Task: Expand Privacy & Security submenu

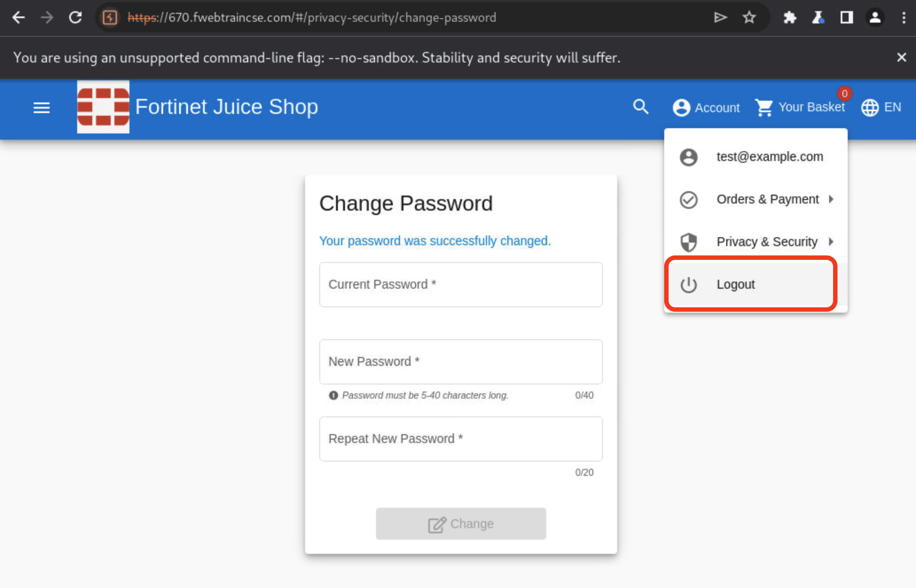Action: point(756,242)
